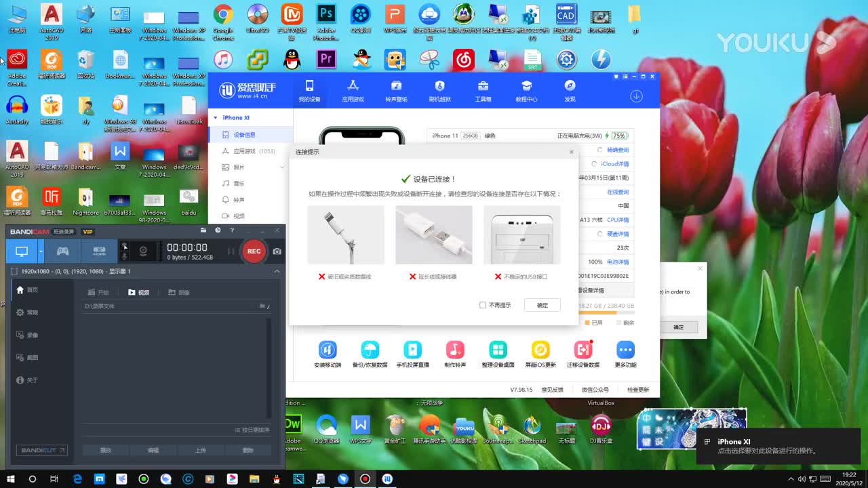Select the 铃声壁纸 ringtones and wallpapers icon
This screenshot has height=488, width=868.
click(x=396, y=89)
